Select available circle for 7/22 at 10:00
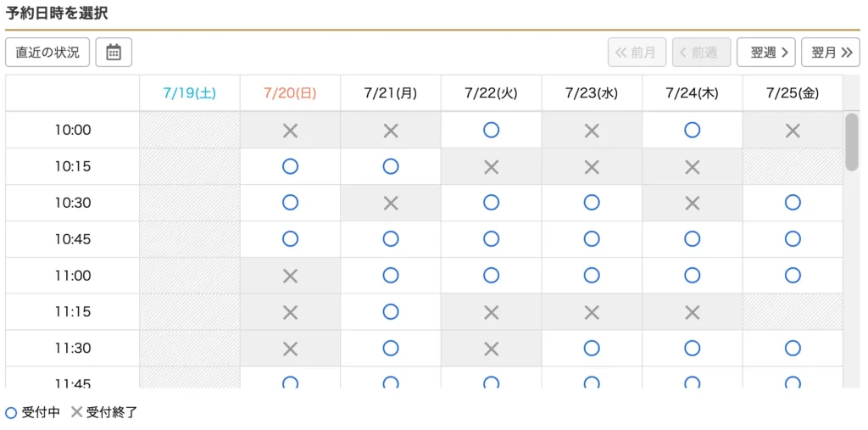This screenshot has height=430, width=868. (x=491, y=131)
